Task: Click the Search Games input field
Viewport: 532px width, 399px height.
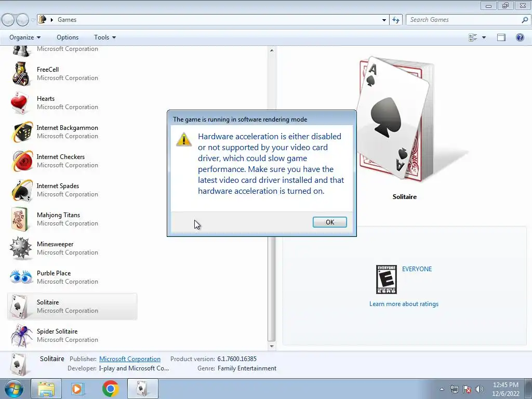Action: [x=463, y=20]
